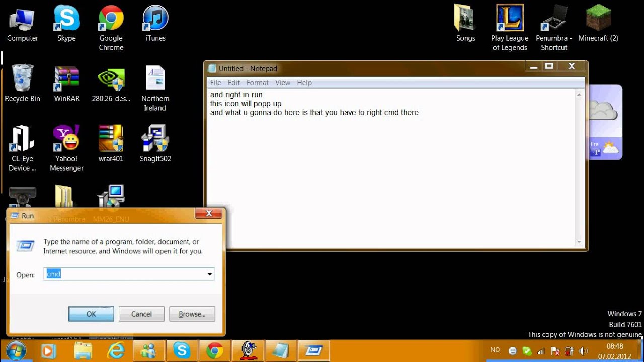Open the File menu in Notepad
Image resolution: width=644 pixels, height=362 pixels.
pos(215,83)
